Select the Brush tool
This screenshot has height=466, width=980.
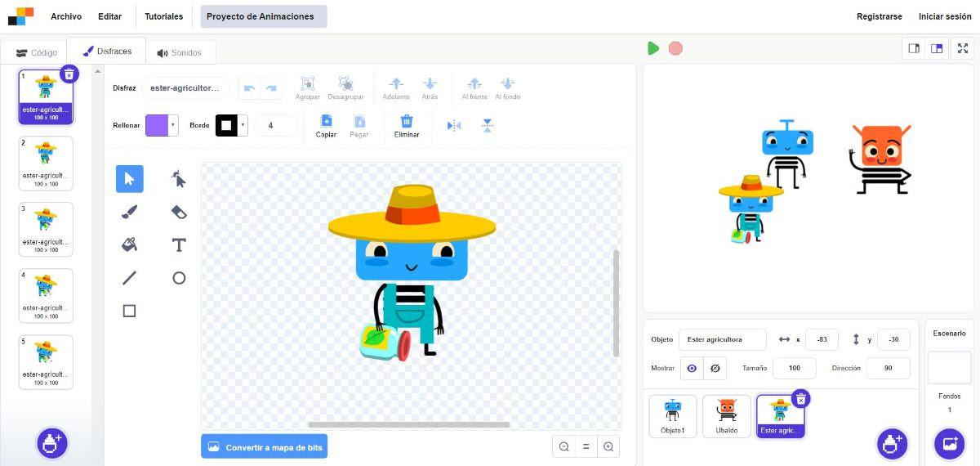pos(129,212)
